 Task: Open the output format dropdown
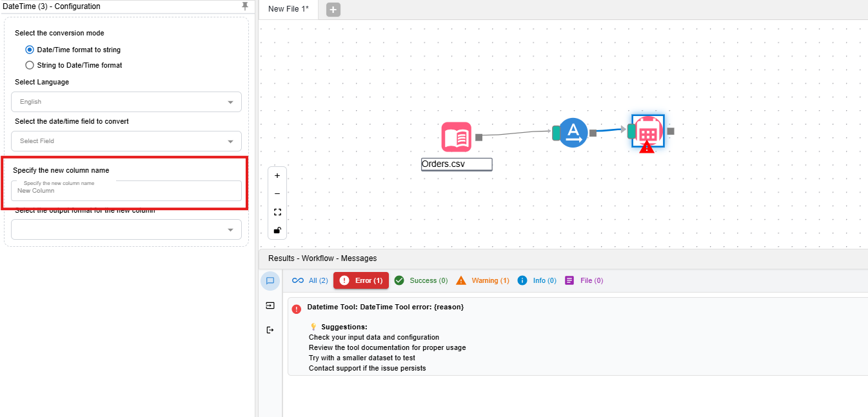pyautogui.click(x=126, y=229)
